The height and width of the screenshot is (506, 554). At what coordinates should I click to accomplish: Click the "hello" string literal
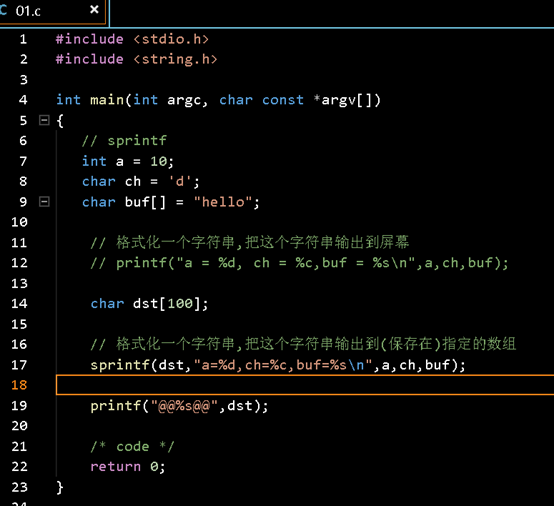(x=223, y=202)
